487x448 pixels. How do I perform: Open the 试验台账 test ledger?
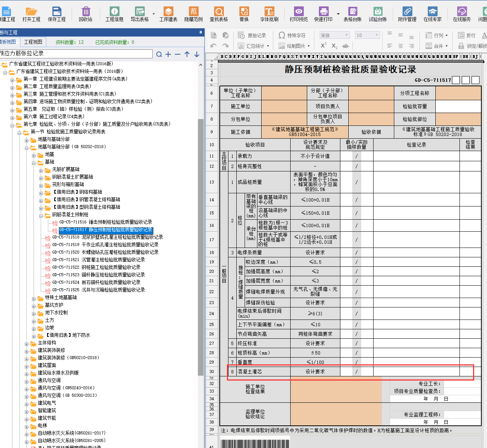378,14
